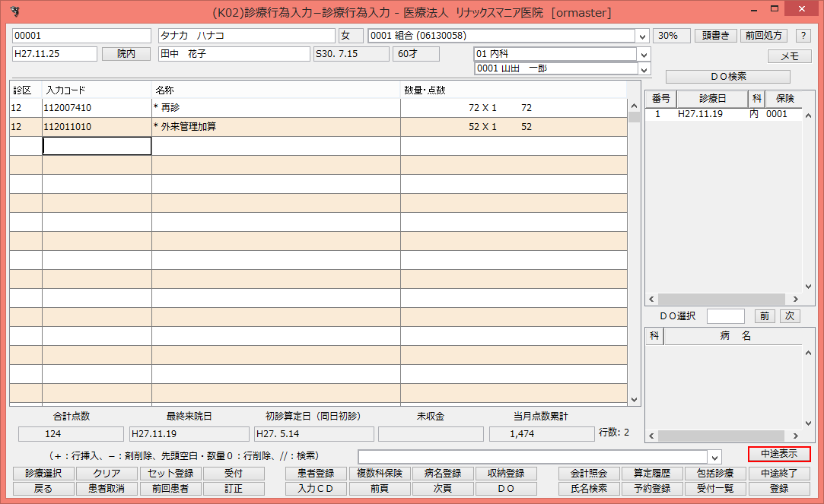
Task: Click the 頭書き button
Action: [x=715, y=35]
